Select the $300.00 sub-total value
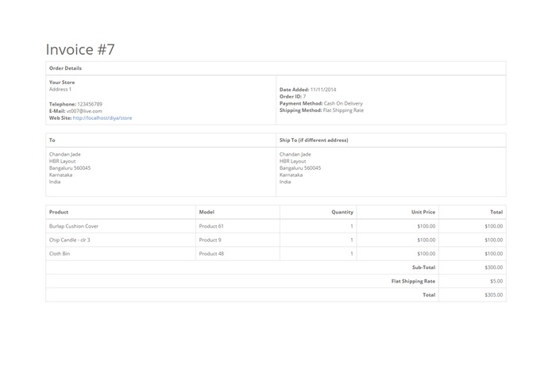Viewport: 552px width, 392px height. pos(493,267)
